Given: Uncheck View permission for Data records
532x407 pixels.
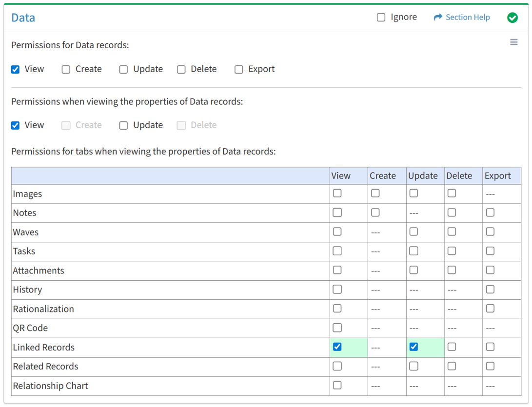Looking at the screenshot, I should (16, 69).
